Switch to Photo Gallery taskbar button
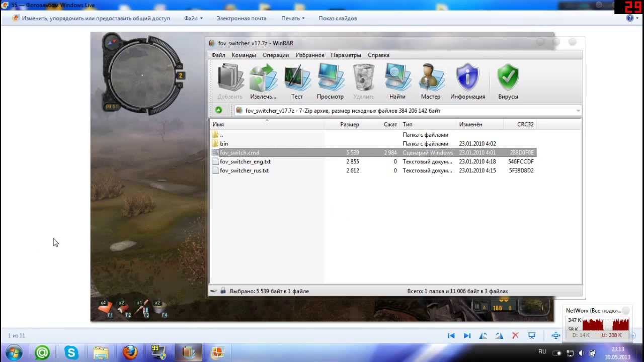The image size is (644, 362). [218, 353]
